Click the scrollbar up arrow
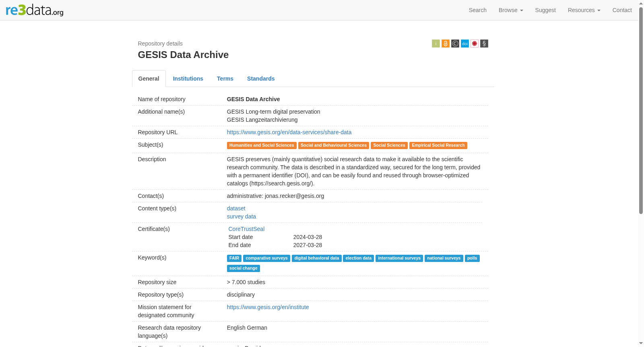Image resolution: width=644 pixels, height=347 pixels. tap(641, 3)
